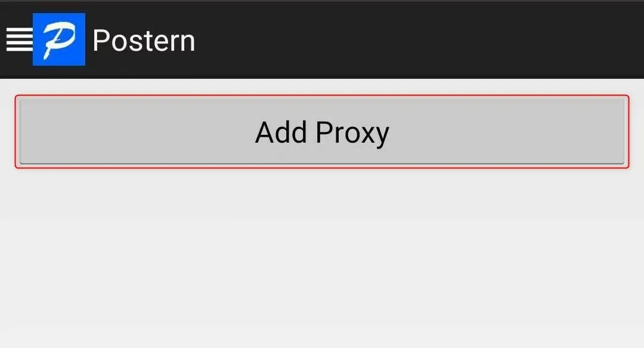Screen dimensions: 644x348
Task: Select the stylized P app icon
Action: click(59, 39)
